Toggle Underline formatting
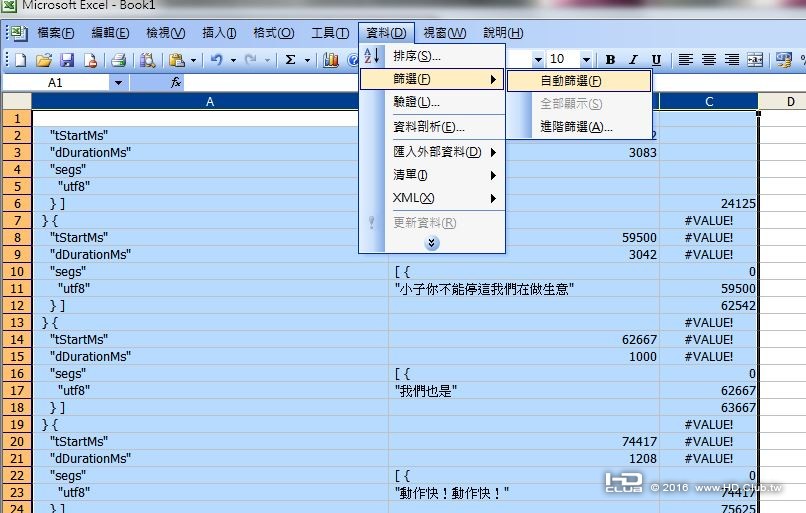This screenshot has width=806, height=513. coord(656,60)
